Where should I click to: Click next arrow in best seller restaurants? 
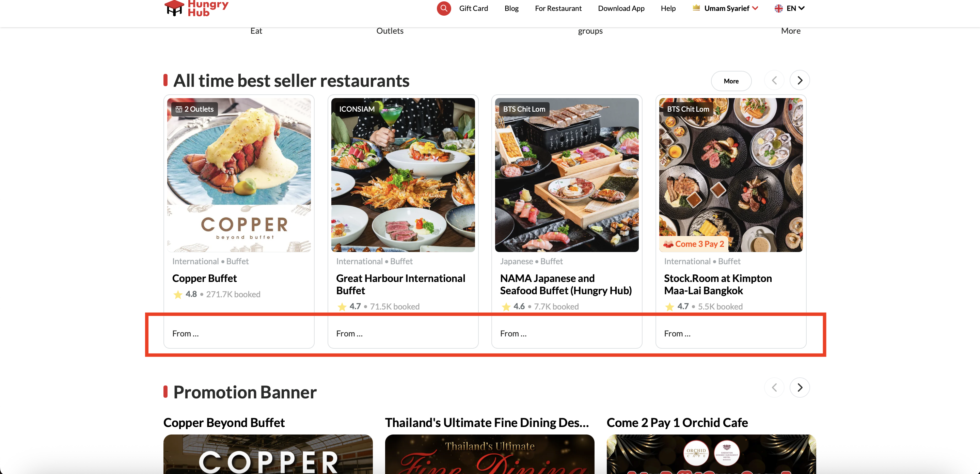click(x=800, y=80)
